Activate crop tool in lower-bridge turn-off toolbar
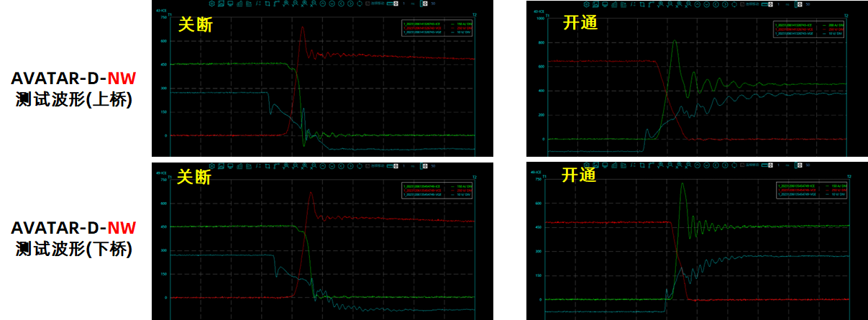Image resolution: width=868 pixels, height=320 pixels. pyautogui.click(x=268, y=166)
